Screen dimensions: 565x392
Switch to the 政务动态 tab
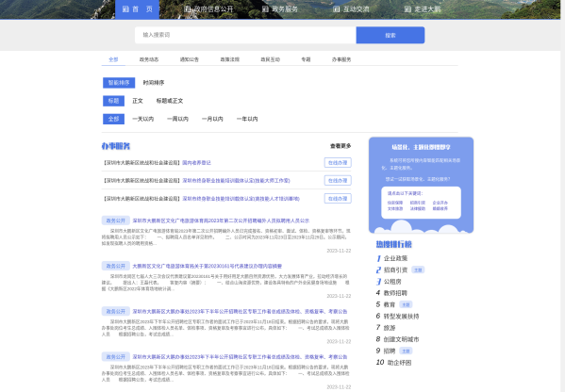(x=149, y=59)
